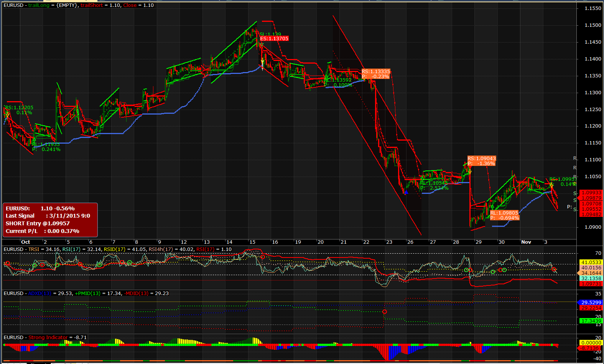The image size is (604, 364).
Task: Click the Last Signal 3/11/2015 9:0 line
Action: pos(48,216)
